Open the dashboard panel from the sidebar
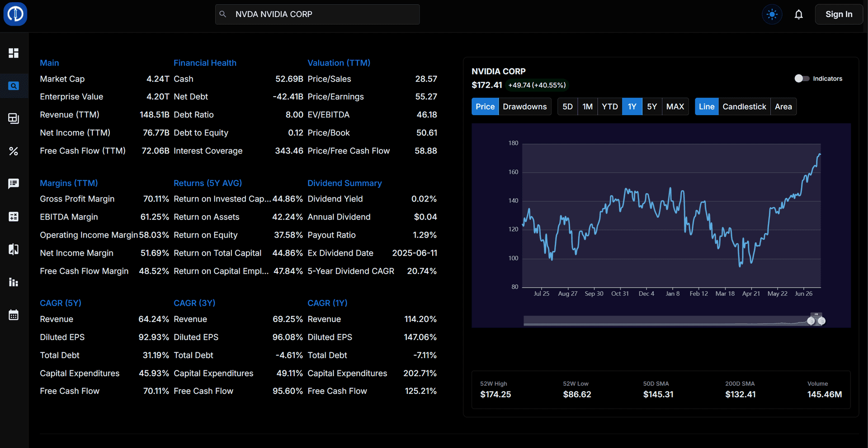This screenshot has height=448, width=868. [14, 53]
